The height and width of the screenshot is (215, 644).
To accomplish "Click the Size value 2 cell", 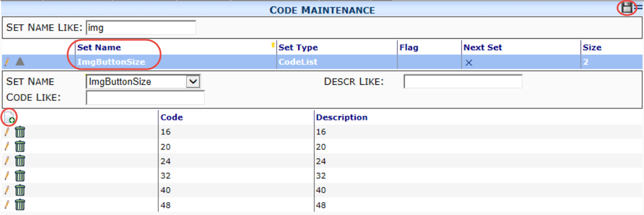I will 585,62.
